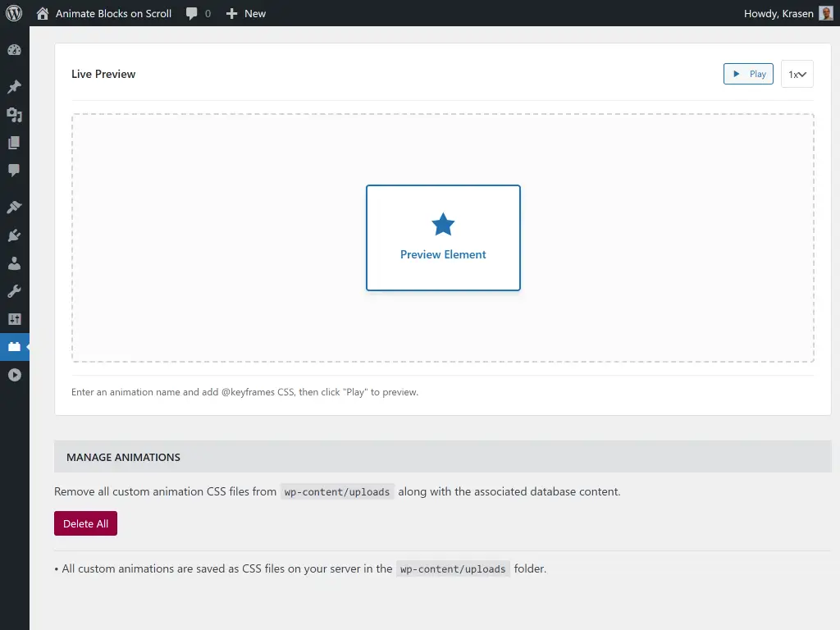
Task: Open the comments counter in admin bar
Action: (x=197, y=13)
